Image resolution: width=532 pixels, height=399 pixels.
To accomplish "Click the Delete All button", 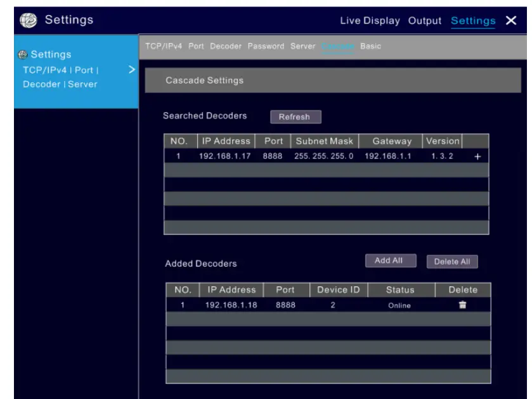I will pyautogui.click(x=451, y=261).
